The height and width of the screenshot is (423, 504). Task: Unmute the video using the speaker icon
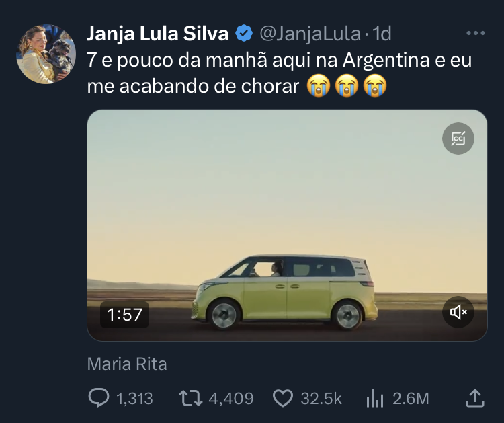pos(458,312)
